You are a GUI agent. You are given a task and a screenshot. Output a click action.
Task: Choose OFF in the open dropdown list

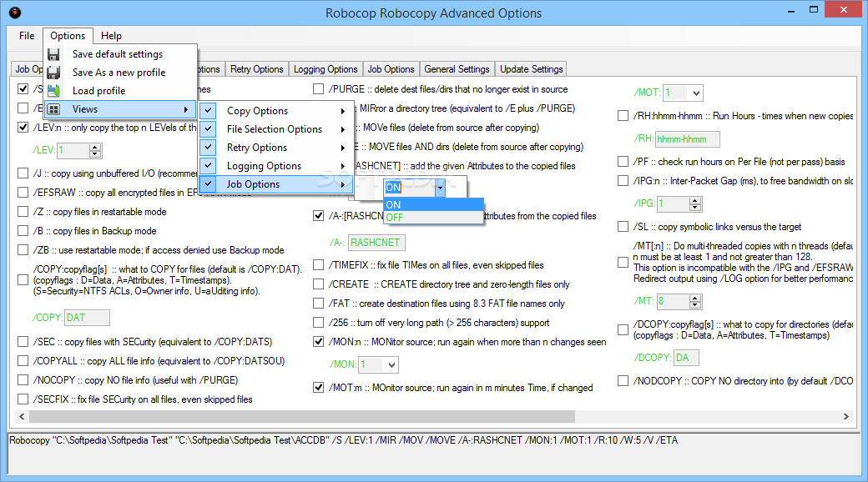coord(433,218)
